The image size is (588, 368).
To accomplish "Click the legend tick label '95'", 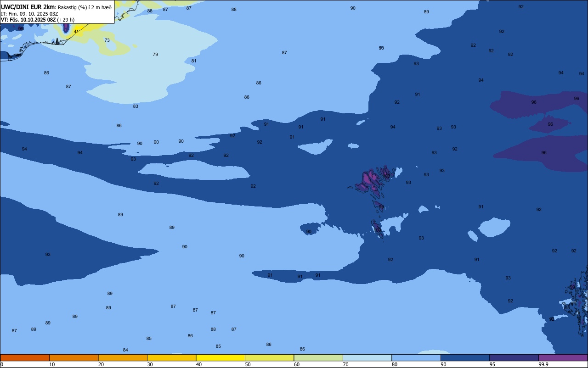I will 492,364.
